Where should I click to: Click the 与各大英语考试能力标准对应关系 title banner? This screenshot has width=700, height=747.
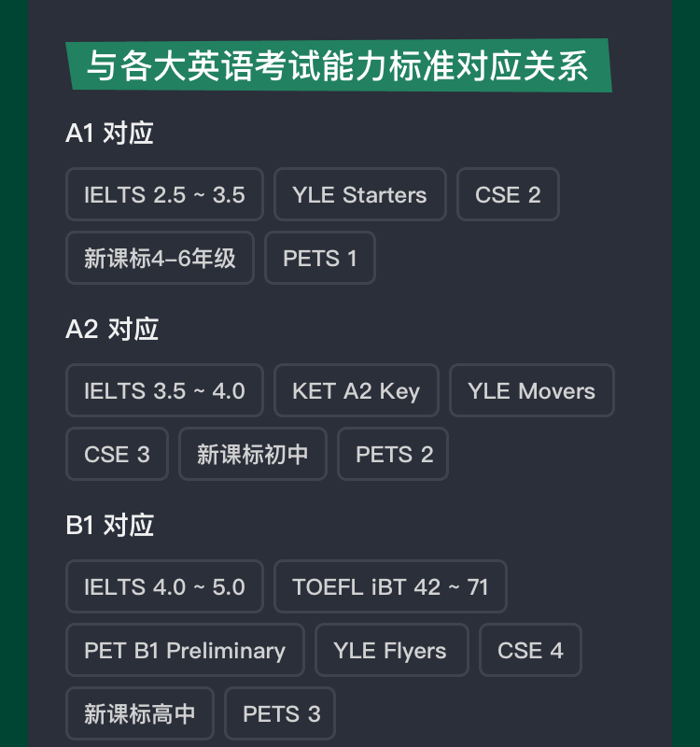(x=338, y=66)
